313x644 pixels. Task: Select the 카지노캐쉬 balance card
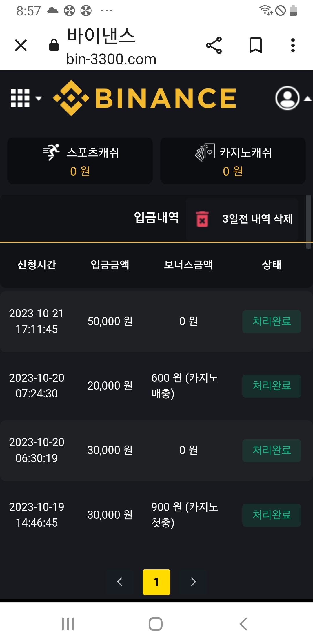click(233, 161)
